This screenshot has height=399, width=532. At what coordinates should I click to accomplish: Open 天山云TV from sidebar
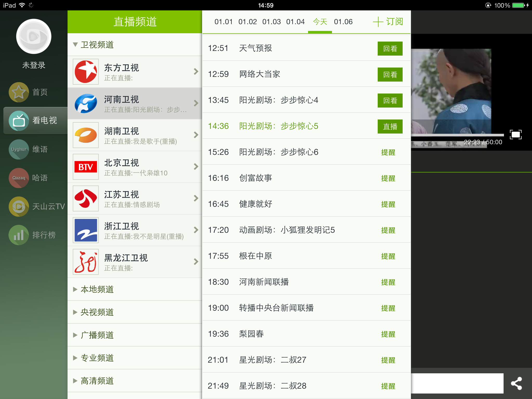[x=19, y=206]
